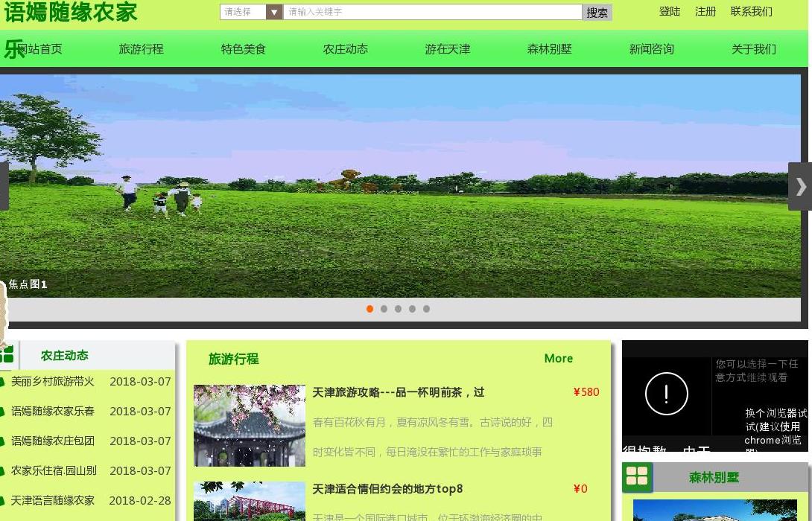Click the 焦点图1 banner caption
The height and width of the screenshot is (521, 812).
click(x=28, y=284)
